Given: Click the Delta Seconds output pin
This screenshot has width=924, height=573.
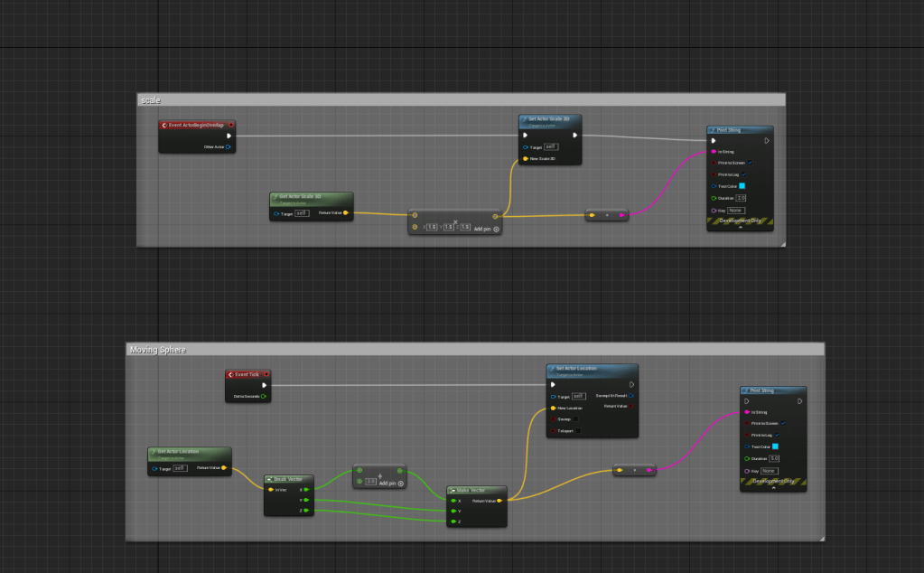Looking at the screenshot, I should [x=263, y=396].
